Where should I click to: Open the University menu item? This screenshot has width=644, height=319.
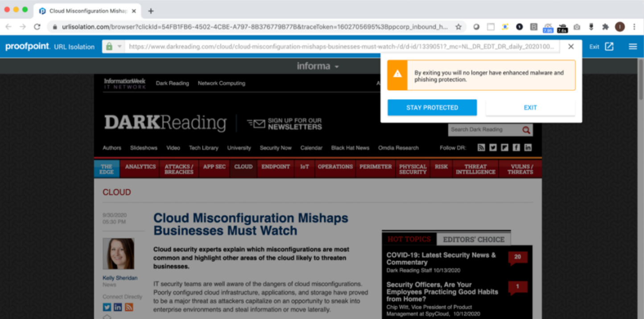(x=239, y=148)
